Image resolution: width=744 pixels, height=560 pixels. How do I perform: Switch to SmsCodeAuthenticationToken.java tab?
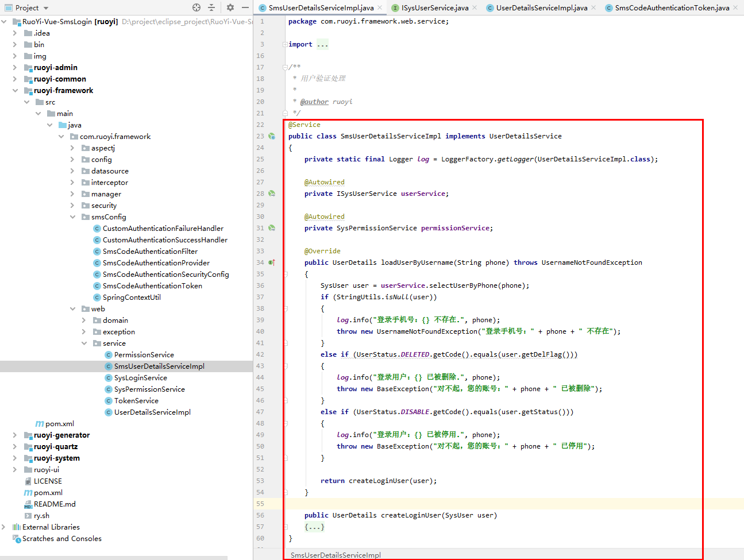672,7
